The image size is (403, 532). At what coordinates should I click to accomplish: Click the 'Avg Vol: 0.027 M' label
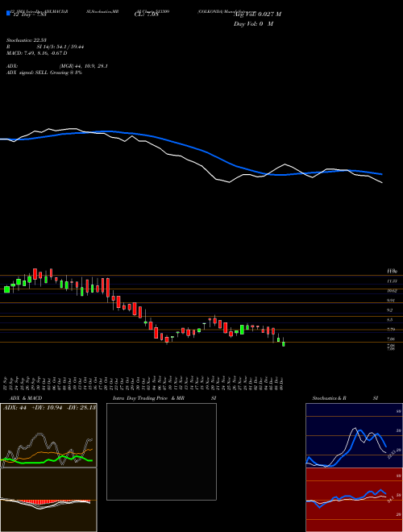257,14
